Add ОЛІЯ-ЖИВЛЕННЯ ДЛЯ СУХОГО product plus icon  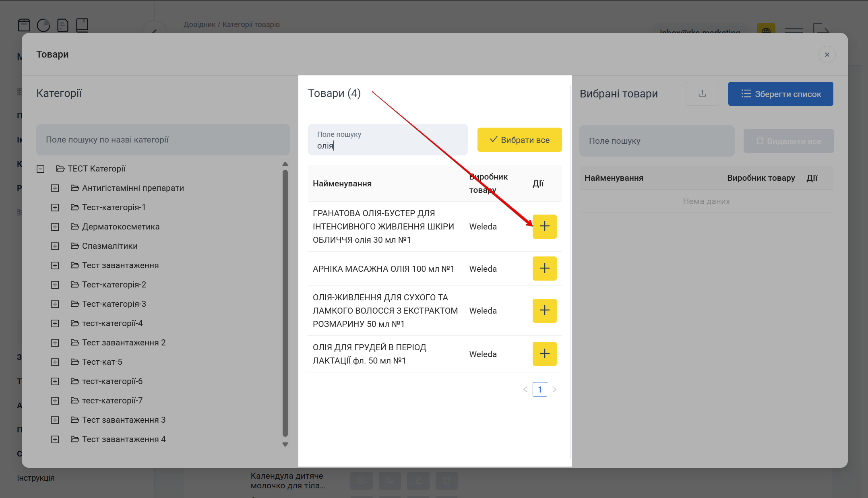[x=544, y=310]
